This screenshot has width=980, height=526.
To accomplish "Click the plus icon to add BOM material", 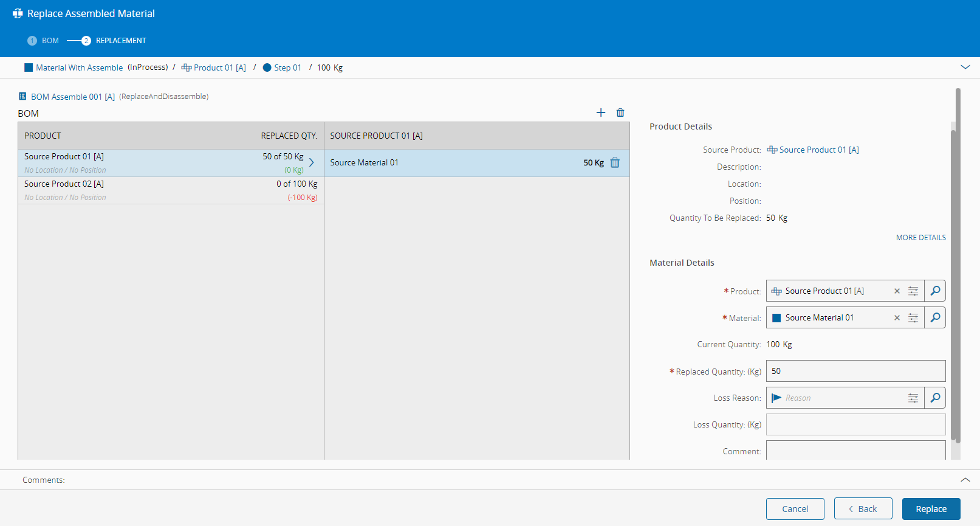I will (x=600, y=112).
